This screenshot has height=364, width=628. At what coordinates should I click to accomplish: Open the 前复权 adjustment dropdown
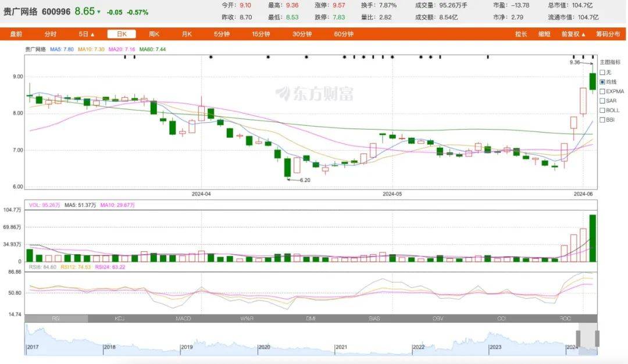click(573, 34)
